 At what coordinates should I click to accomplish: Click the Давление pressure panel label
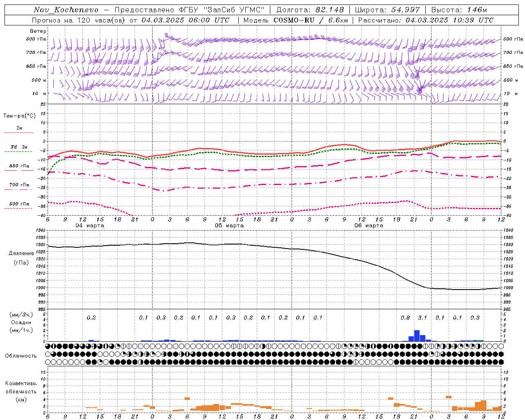tap(21, 253)
